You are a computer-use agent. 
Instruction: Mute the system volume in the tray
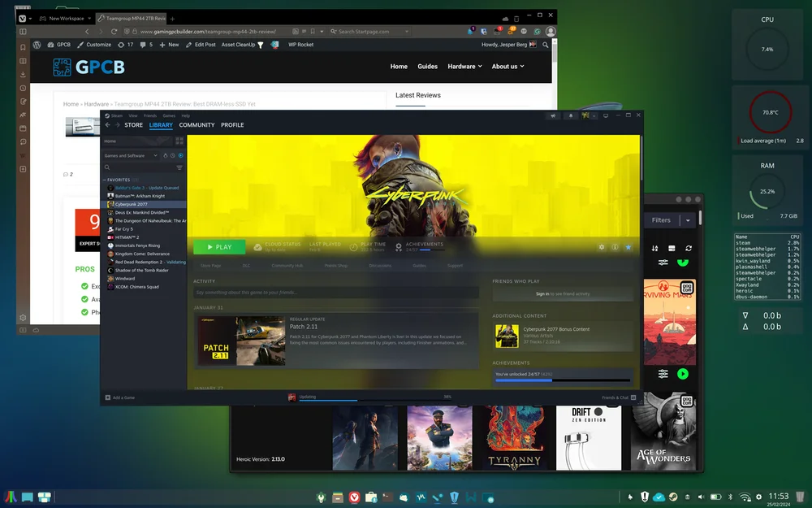700,497
